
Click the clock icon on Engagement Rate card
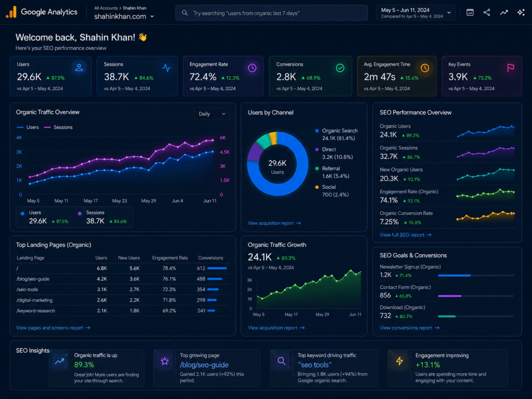(252, 68)
